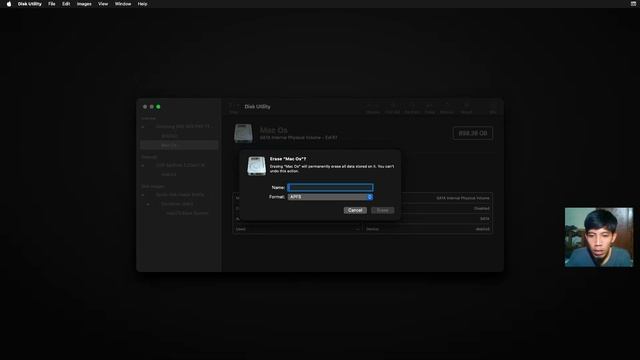Click the Name field in Erase dialog
The width and height of the screenshot is (640, 360).
click(330, 187)
